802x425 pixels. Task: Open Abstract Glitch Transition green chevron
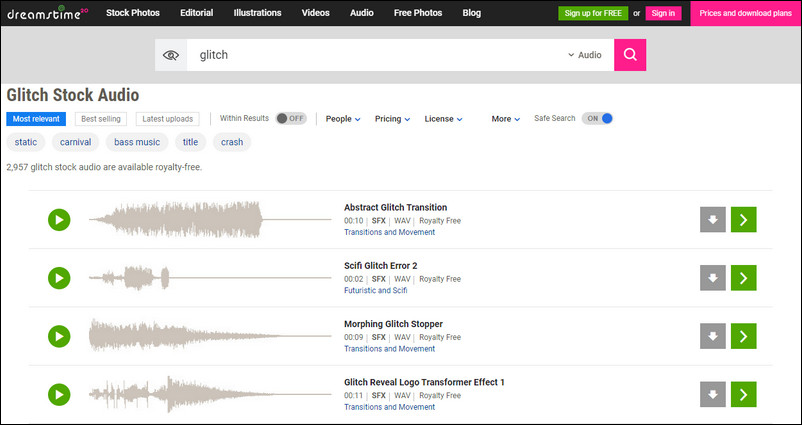coord(744,220)
